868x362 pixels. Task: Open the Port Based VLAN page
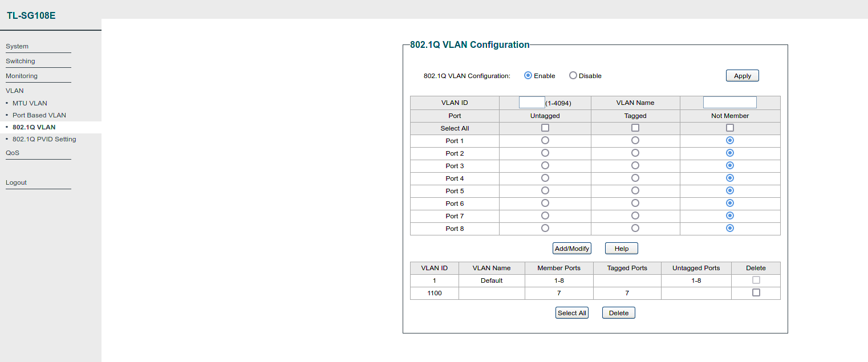click(39, 115)
